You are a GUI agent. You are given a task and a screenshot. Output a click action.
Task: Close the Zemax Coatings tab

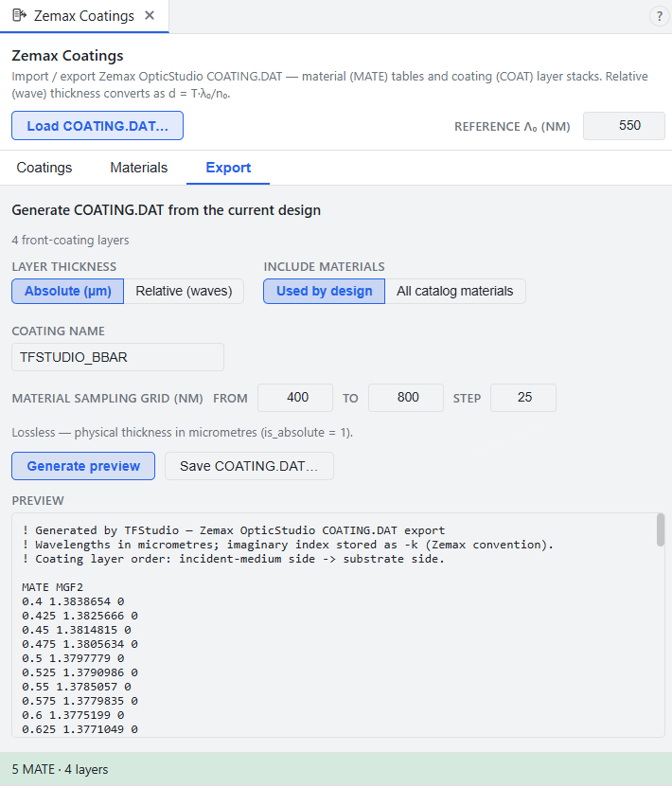click(150, 15)
